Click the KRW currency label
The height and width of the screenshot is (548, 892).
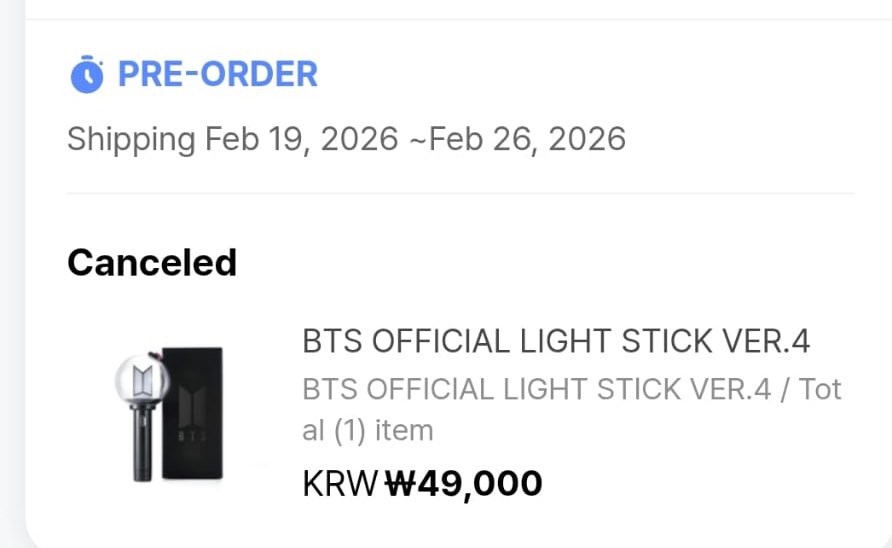[340, 484]
